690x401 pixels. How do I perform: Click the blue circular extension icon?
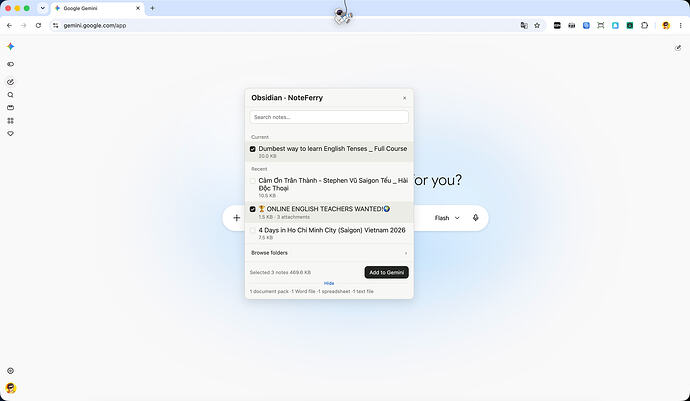tap(586, 26)
